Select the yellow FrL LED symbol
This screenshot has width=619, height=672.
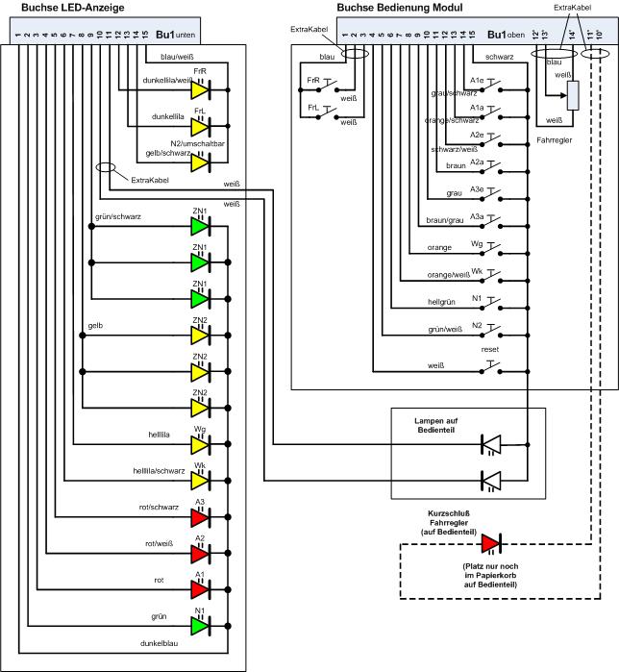pyautogui.click(x=200, y=127)
